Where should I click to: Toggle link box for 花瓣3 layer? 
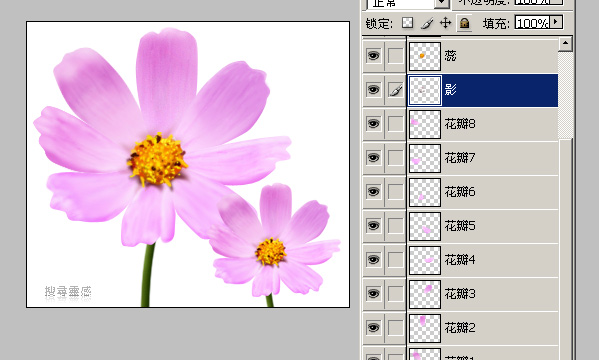point(395,294)
